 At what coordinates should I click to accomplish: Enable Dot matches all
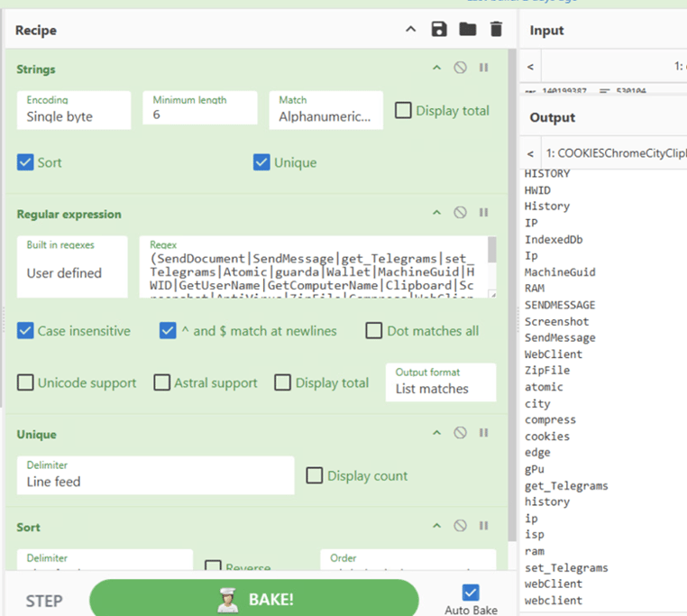[x=374, y=331]
